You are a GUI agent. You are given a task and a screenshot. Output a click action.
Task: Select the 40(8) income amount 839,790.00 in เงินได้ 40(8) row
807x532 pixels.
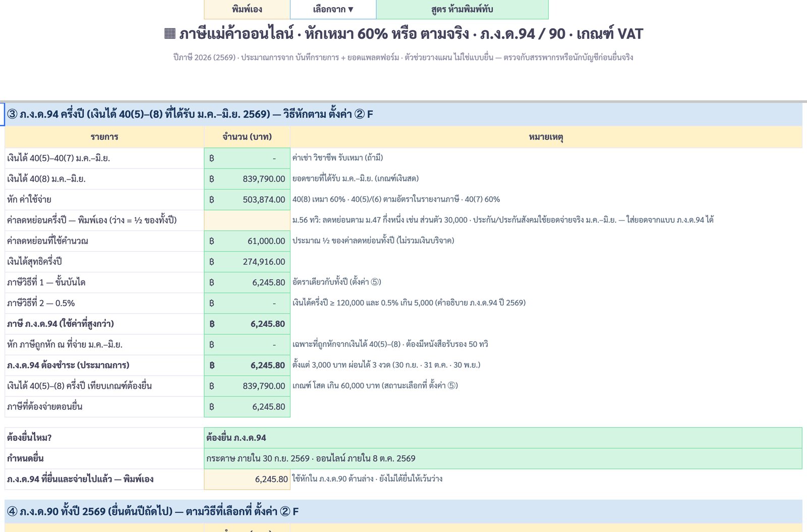[x=247, y=179]
